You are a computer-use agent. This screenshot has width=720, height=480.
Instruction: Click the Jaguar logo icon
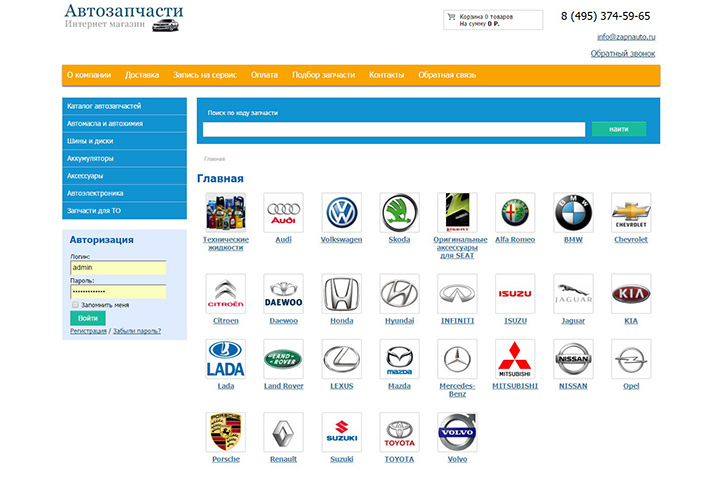coord(573,294)
